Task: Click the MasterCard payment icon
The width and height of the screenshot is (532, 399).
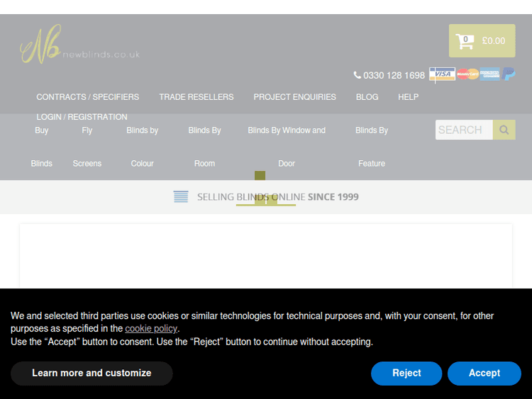Action: (467, 74)
